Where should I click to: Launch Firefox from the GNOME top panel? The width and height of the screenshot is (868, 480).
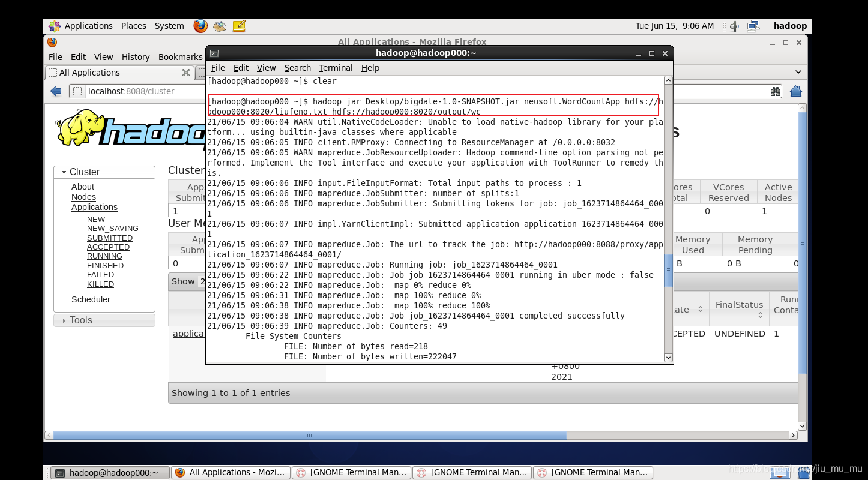(200, 26)
